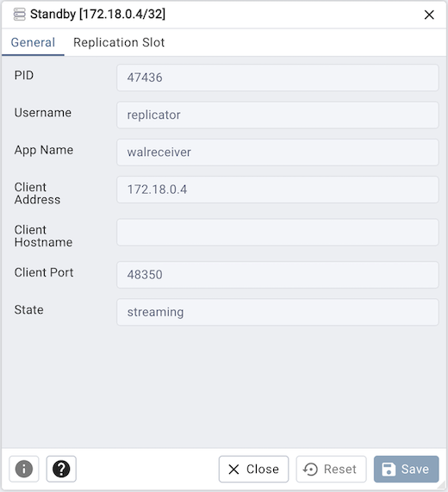Image resolution: width=448 pixels, height=492 pixels.
Task: Click the State label
Action: pos(29,309)
